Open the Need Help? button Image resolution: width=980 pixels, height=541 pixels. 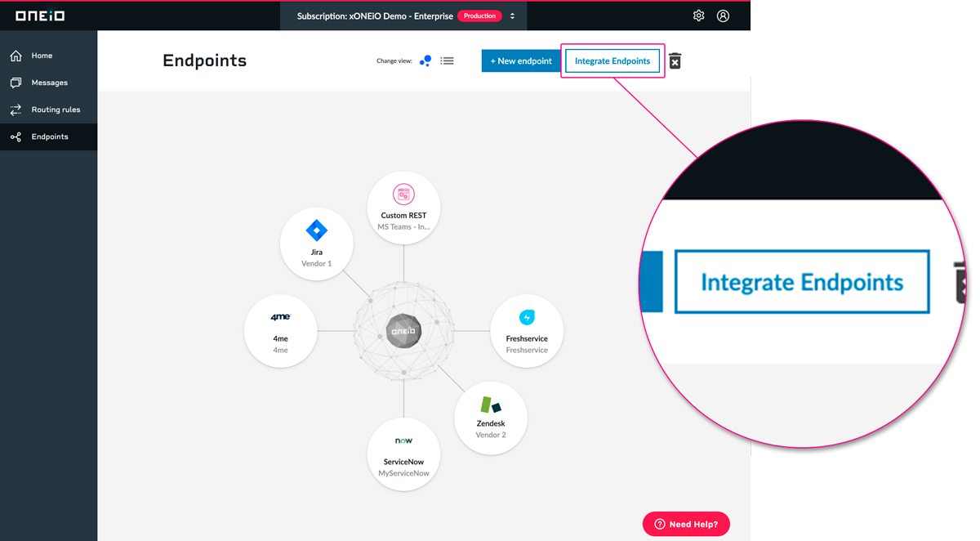pos(686,524)
